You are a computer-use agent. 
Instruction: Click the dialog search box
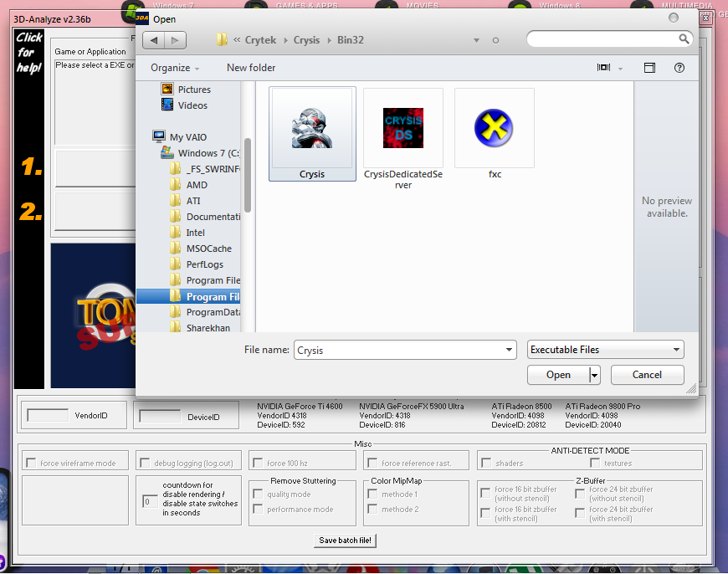[x=603, y=39]
